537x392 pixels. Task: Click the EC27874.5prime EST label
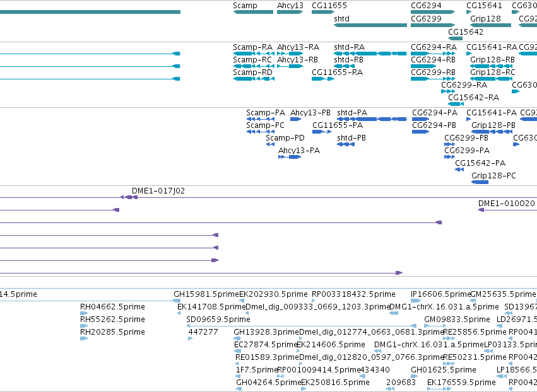(x=265, y=345)
